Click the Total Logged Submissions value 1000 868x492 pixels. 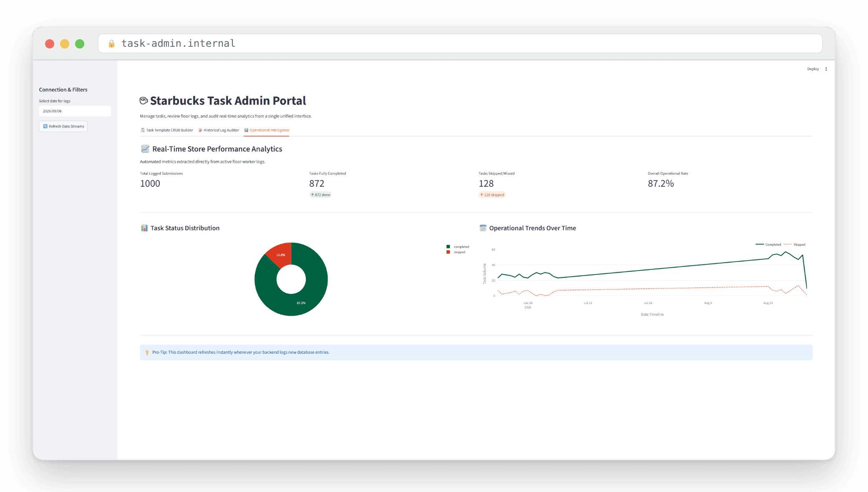150,184
